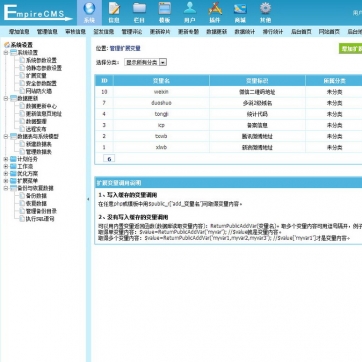The height and width of the screenshot is (362, 362).
Task: Click the icp variable name cell
Action: (161, 125)
